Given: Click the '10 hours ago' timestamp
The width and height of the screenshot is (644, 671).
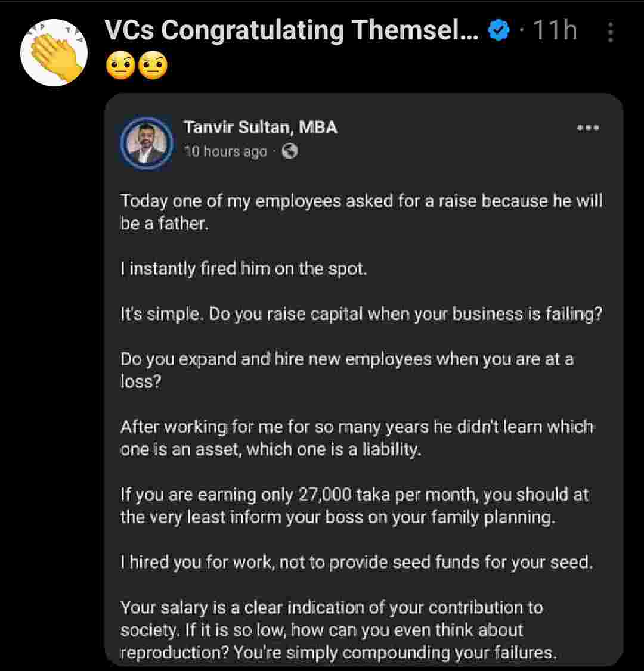Looking at the screenshot, I should (x=225, y=152).
